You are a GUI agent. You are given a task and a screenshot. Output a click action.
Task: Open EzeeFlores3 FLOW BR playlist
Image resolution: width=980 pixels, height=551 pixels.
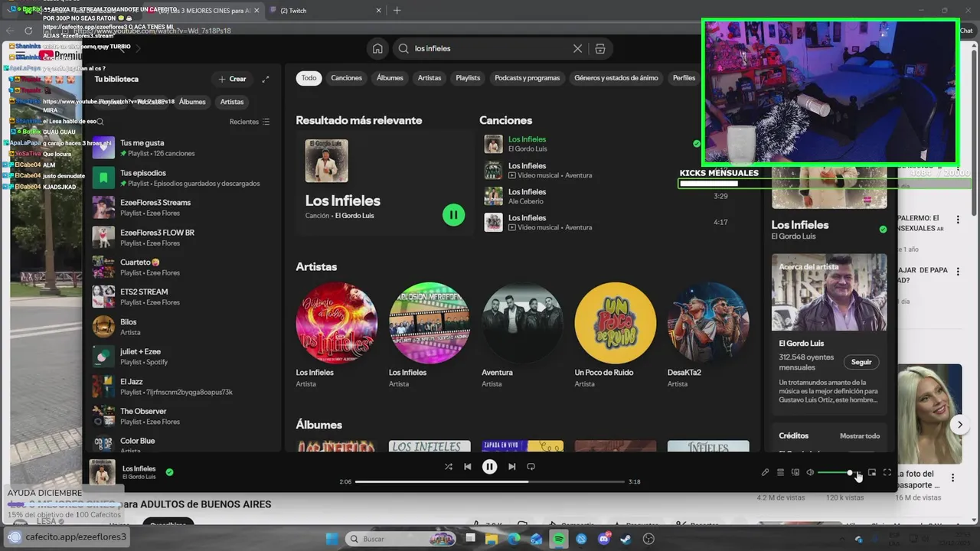pyautogui.click(x=182, y=237)
